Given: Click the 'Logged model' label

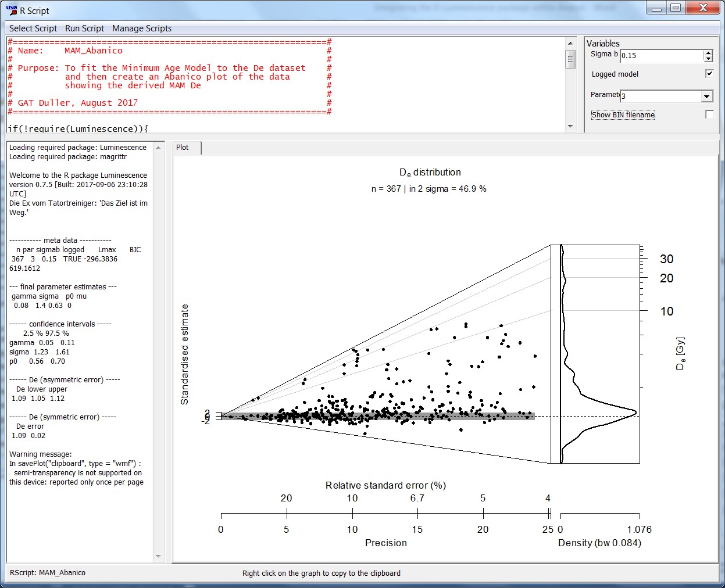Looking at the screenshot, I should pyautogui.click(x=615, y=74).
